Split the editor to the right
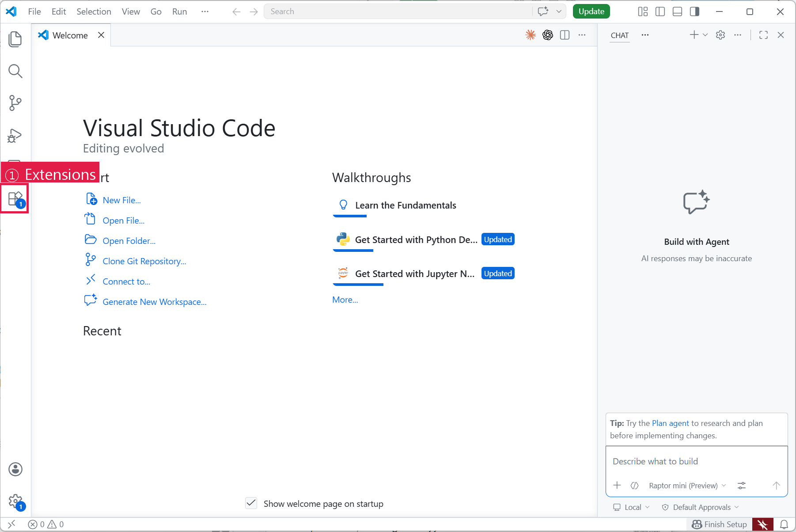796x532 pixels. [565, 35]
